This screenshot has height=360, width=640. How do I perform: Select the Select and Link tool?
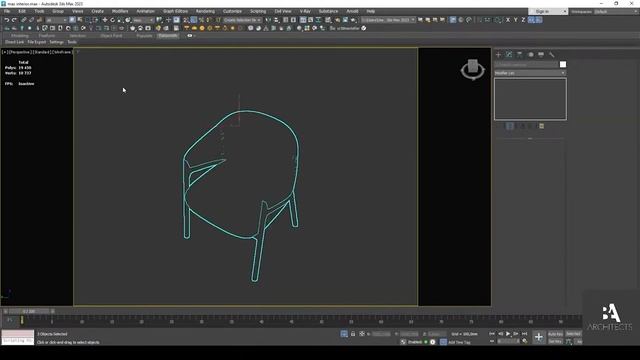24,20
